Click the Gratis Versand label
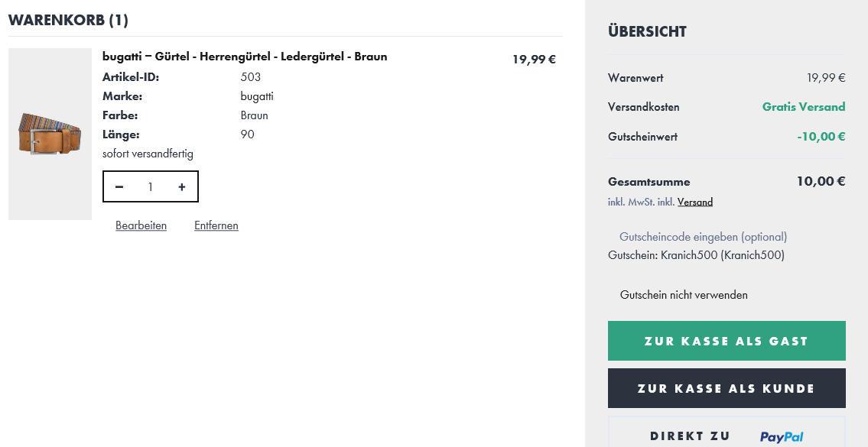Image resolution: width=868 pixels, height=447 pixels. [x=804, y=107]
